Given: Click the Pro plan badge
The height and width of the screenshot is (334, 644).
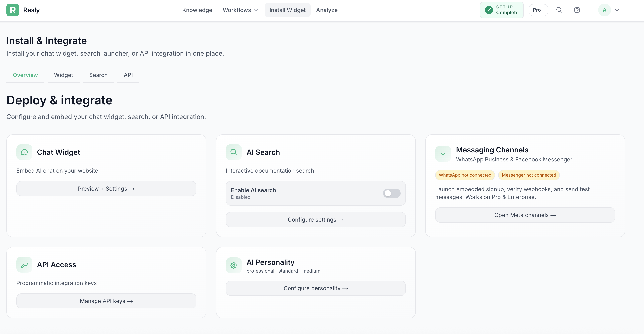Looking at the screenshot, I should [x=538, y=10].
